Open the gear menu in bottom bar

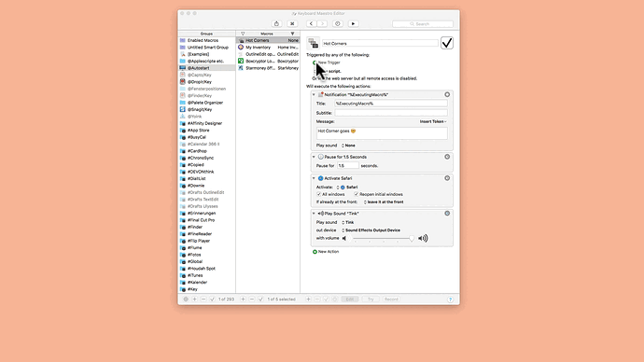tap(186, 299)
